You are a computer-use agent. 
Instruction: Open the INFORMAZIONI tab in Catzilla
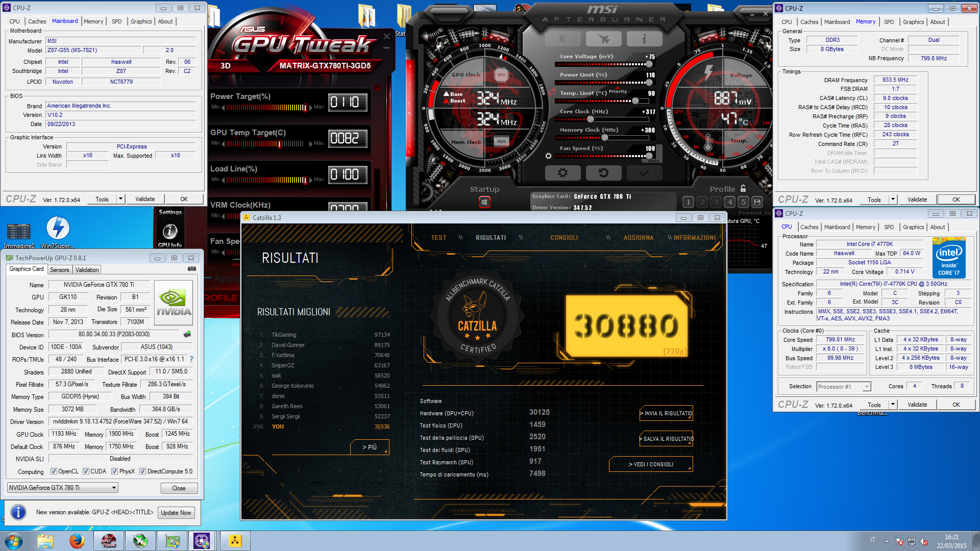pos(695,238)
